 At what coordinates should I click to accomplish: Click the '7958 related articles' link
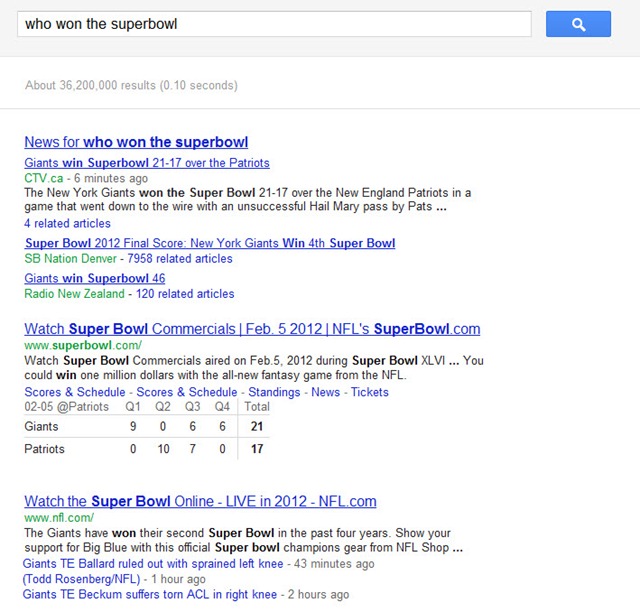pos(180,259)
